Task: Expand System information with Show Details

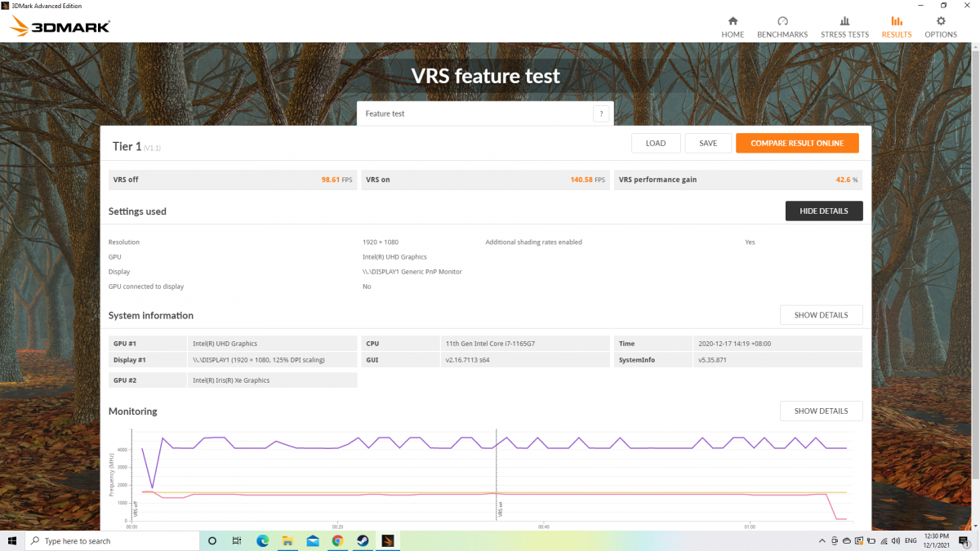Action: pos(821,315)
